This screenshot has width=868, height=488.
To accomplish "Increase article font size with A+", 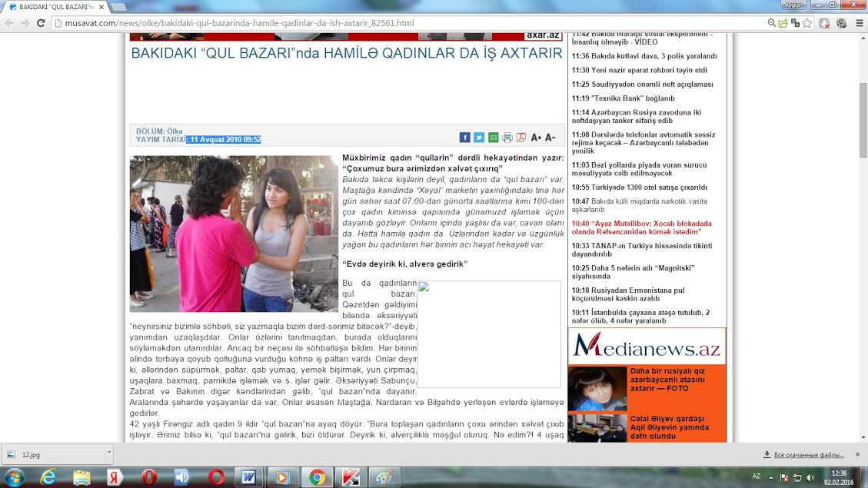I will [536, 138].
